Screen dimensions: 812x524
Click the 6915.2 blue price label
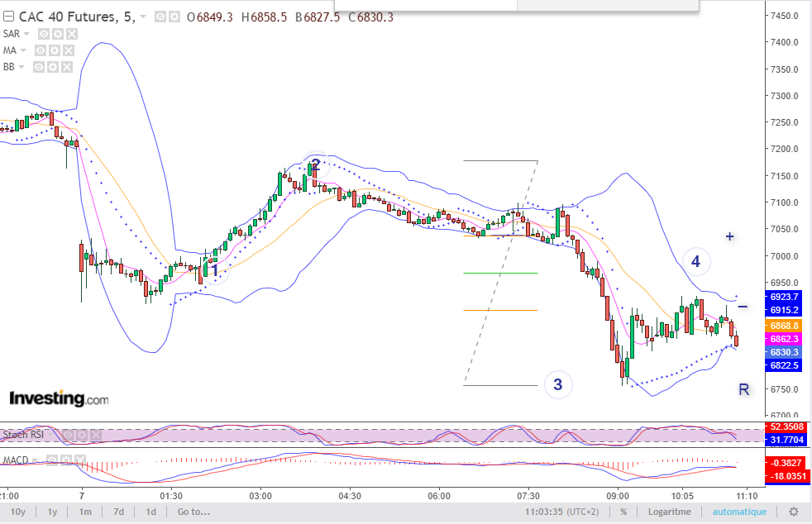coord(784,310)
